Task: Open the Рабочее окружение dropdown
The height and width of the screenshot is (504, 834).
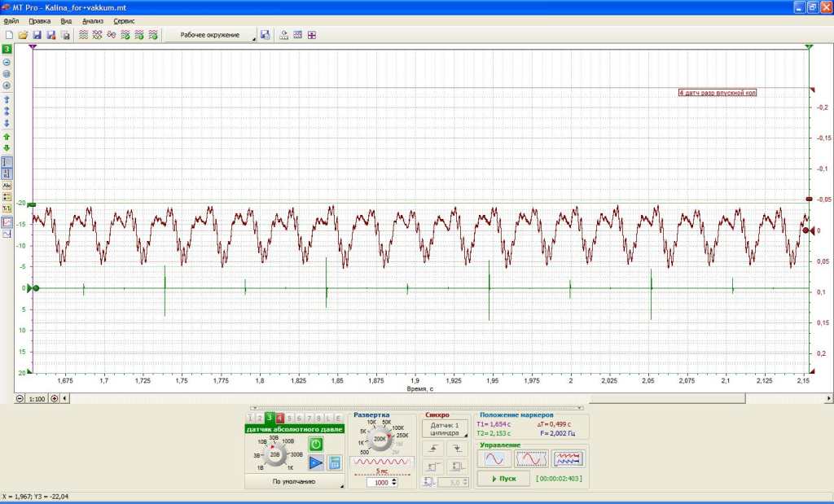Action: pyautogui.click(x=210, y=35)
